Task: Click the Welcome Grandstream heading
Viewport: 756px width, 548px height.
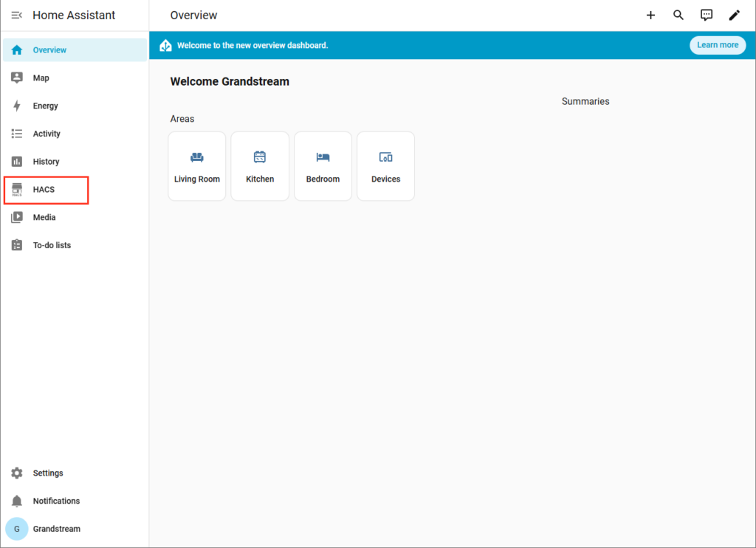Action: (230, 81)
